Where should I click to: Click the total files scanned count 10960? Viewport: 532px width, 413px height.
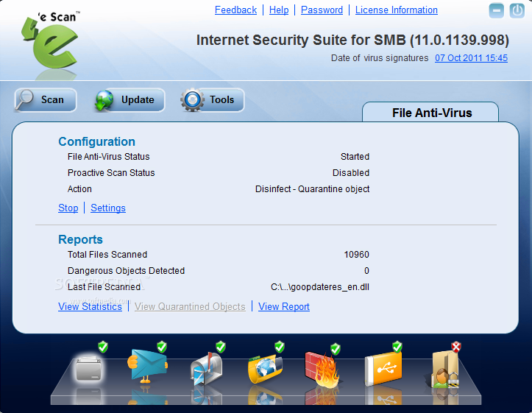point(356,255)
